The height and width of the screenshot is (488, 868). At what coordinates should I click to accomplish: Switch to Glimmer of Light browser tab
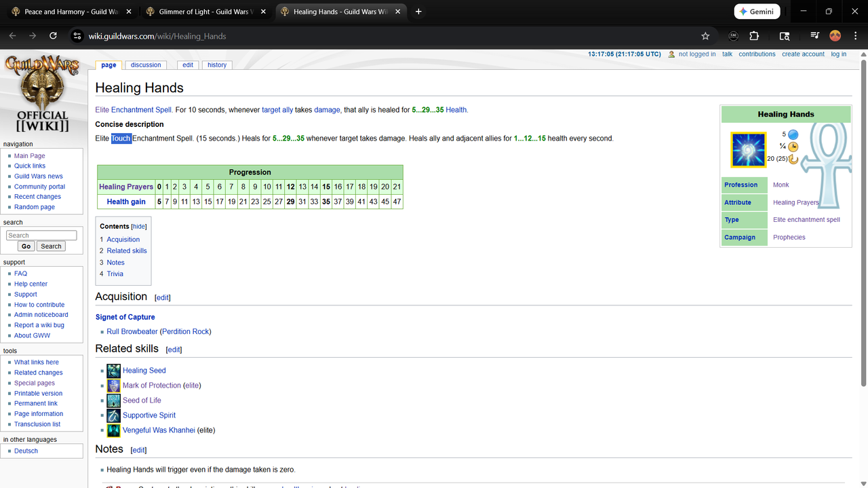[x=206, y=12]
